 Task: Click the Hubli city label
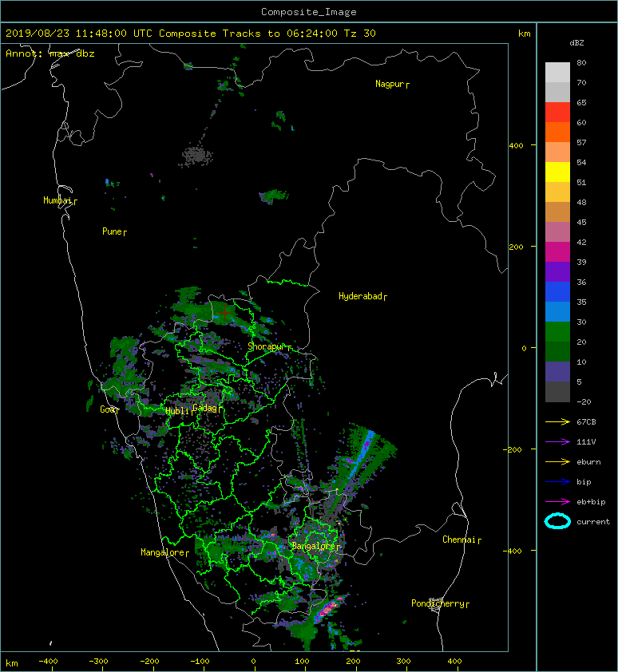[177, 411]
